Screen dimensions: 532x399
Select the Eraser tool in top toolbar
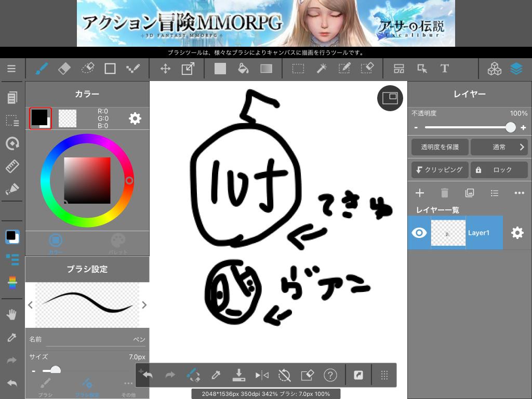tap(64, 69)
